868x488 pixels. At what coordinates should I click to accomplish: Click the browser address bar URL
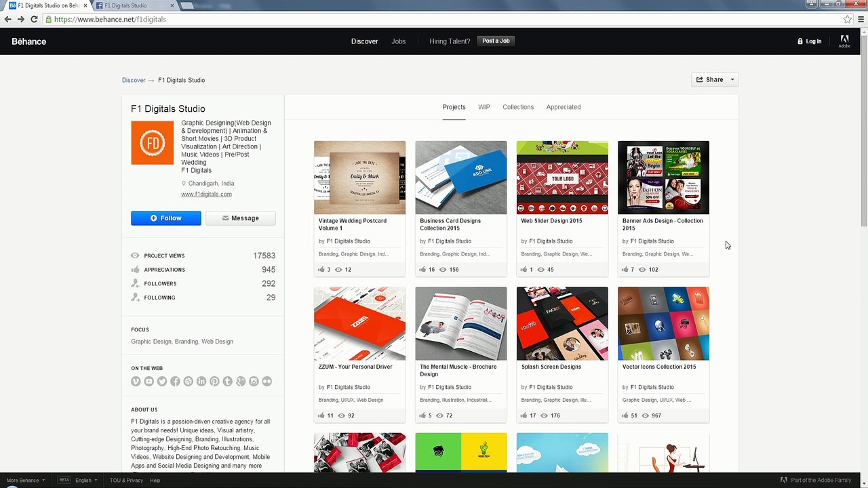click(110, 19)
